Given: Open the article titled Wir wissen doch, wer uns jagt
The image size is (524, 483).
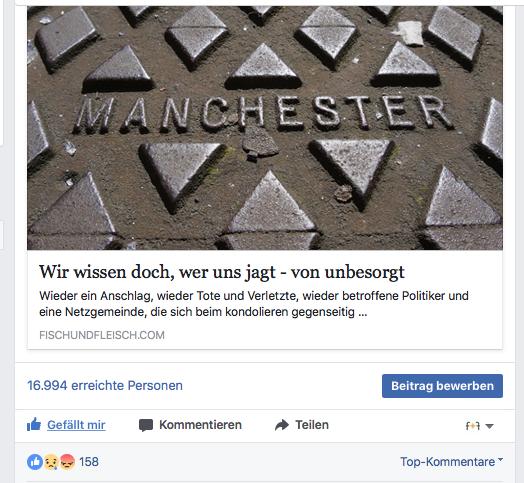Looking at the screenshot, I should pyautogui.click(x=222, y=272).
